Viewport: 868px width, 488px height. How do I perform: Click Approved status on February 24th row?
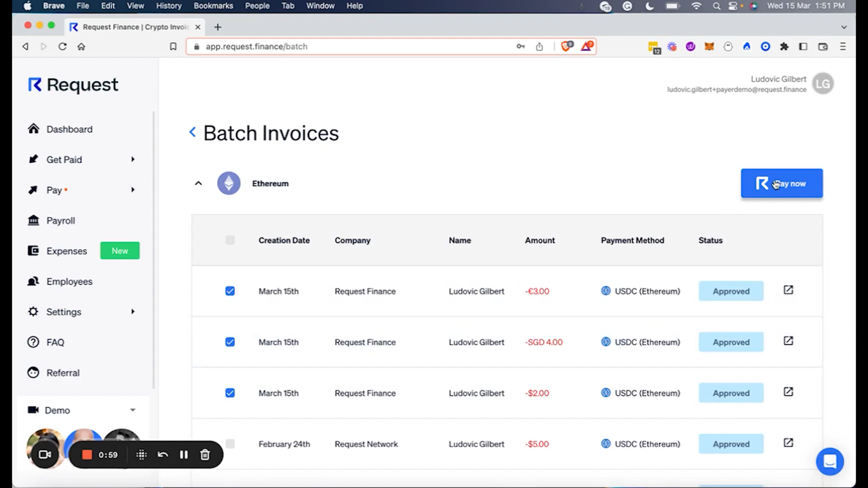coord(731,444)
